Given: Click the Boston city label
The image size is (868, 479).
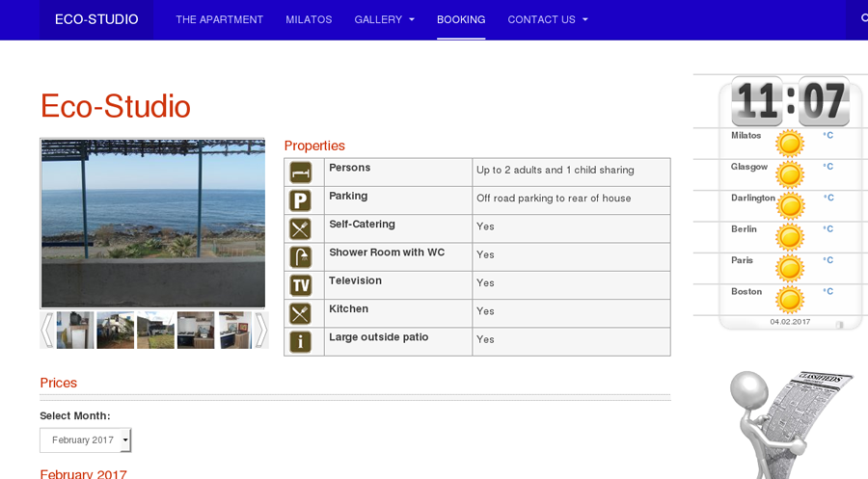Looking at the screenshot, I should [x=746, y=291].
